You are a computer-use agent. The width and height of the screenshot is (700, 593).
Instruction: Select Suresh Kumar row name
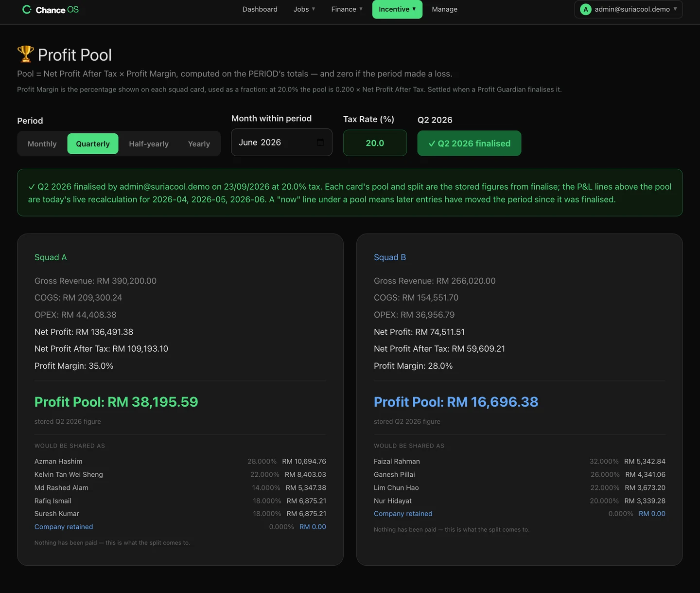click(x=56, y=514)
